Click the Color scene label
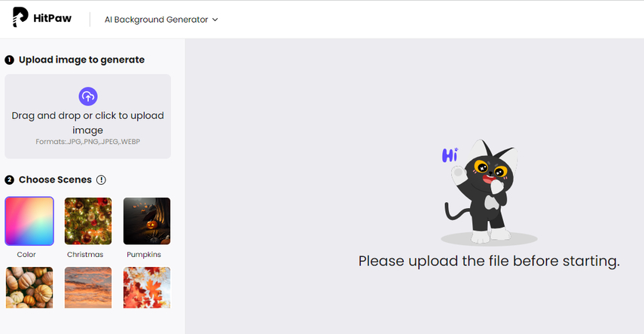 tap(26, 255)
